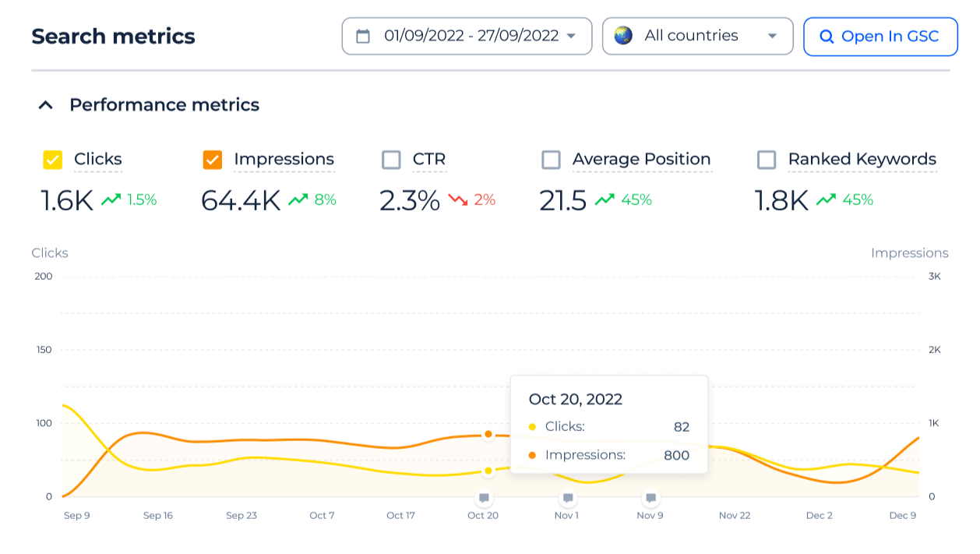
Task: Click the Oct 20, 2022 tooltip title
Action: (x=576, y=399)
